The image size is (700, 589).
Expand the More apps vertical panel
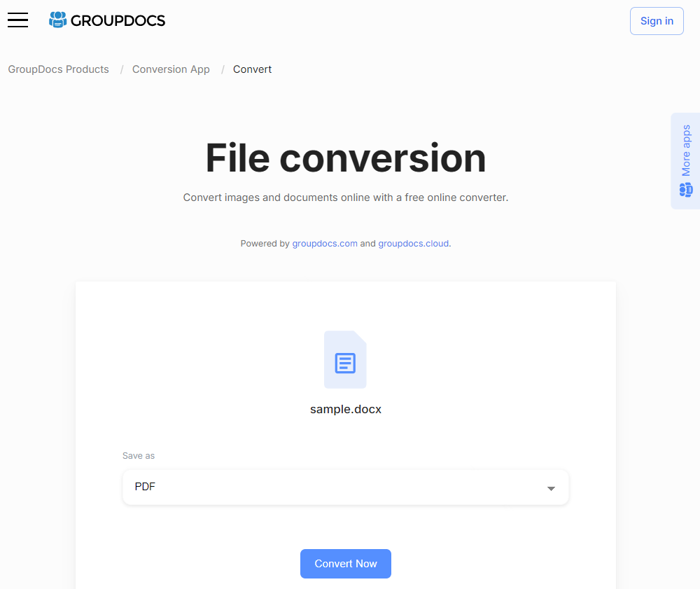point(685,148)
